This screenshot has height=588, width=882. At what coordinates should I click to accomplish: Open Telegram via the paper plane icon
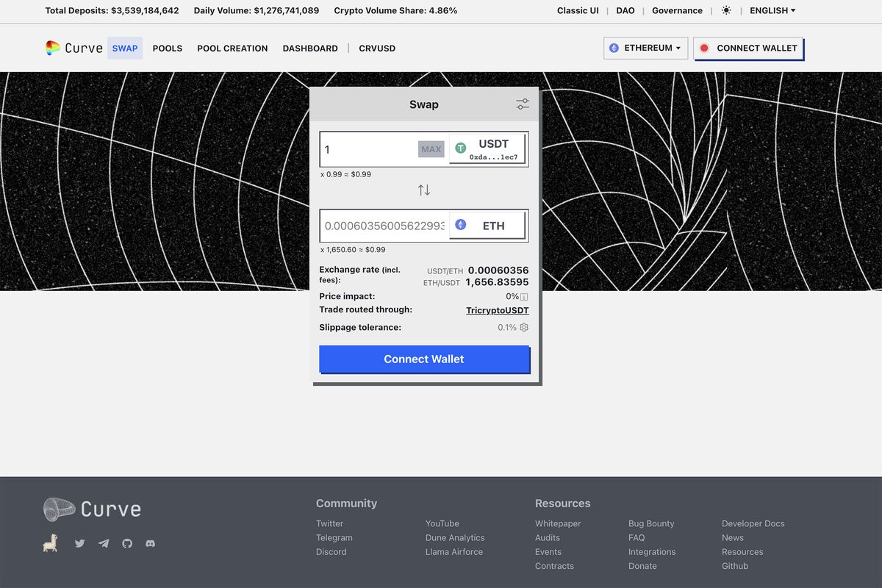pos(103,543)
